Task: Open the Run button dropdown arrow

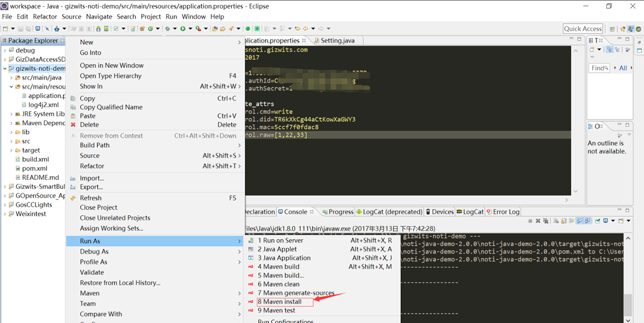Action: point(190,28)
